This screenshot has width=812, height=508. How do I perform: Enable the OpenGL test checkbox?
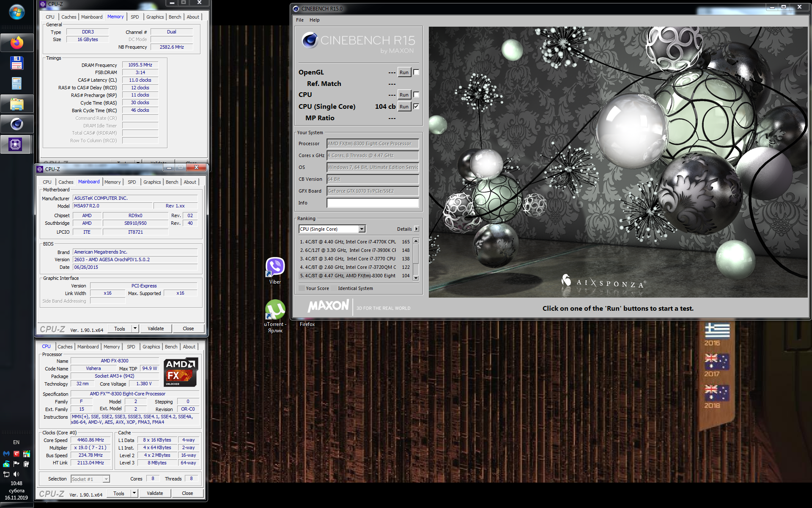pos(416,72)
